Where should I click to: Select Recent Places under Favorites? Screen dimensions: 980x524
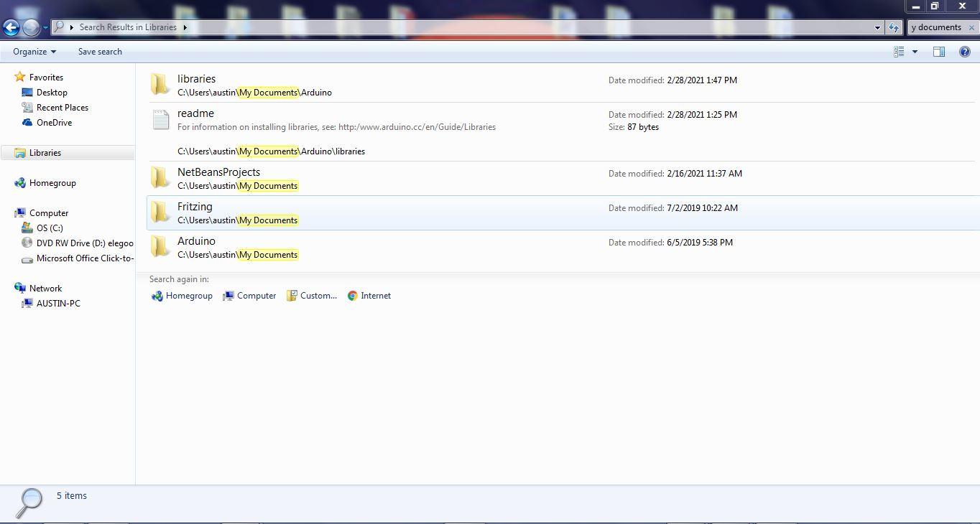coord(63,107)
